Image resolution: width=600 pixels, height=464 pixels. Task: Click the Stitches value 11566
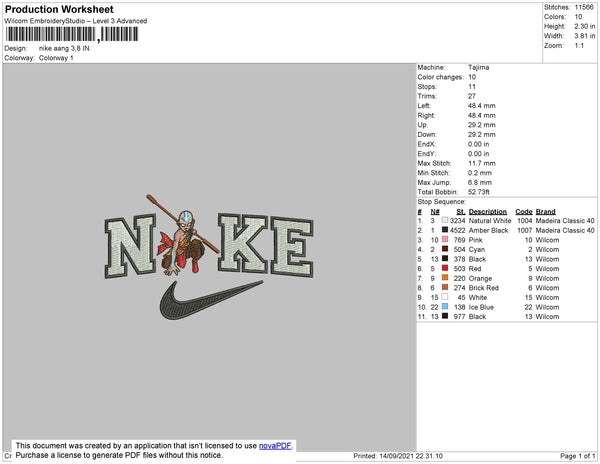coord(584,7)
